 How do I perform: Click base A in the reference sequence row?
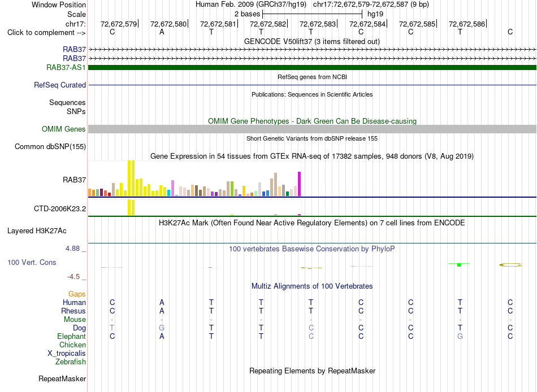pos(162,32)
